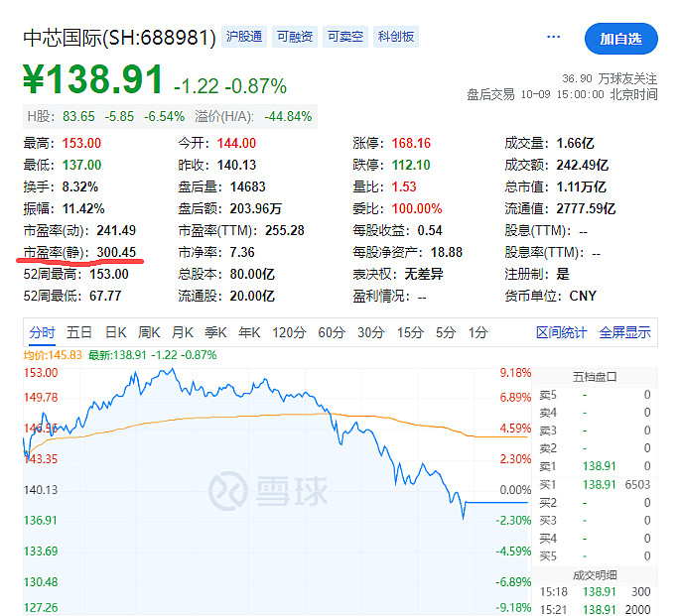Open the 区间统计 link
The image size is (681, 616).
click(x=561, y=332)
